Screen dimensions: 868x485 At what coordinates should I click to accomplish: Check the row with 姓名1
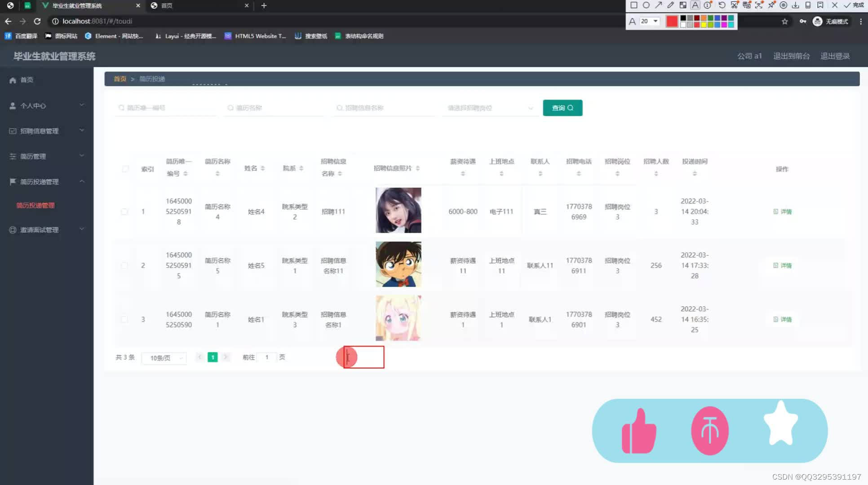[124, 319]
